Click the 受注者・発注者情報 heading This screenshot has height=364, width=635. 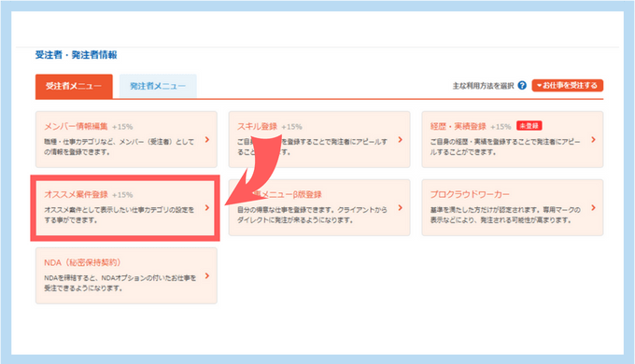77,55
